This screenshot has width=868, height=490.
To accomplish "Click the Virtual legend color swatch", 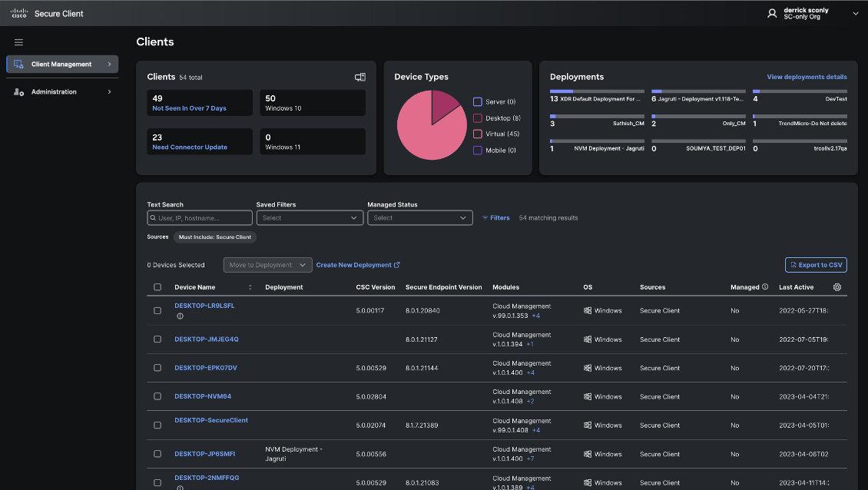I will [x=478, y=134].
